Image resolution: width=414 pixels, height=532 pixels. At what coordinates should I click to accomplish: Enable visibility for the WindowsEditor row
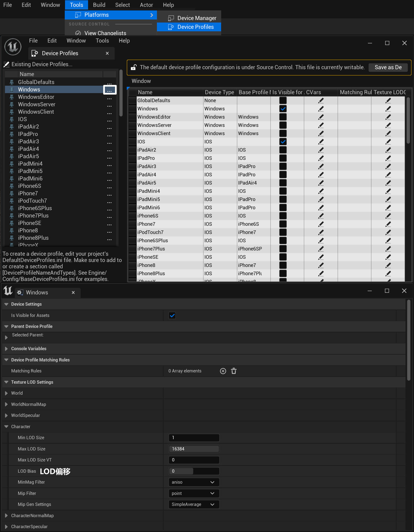[283, 117]
